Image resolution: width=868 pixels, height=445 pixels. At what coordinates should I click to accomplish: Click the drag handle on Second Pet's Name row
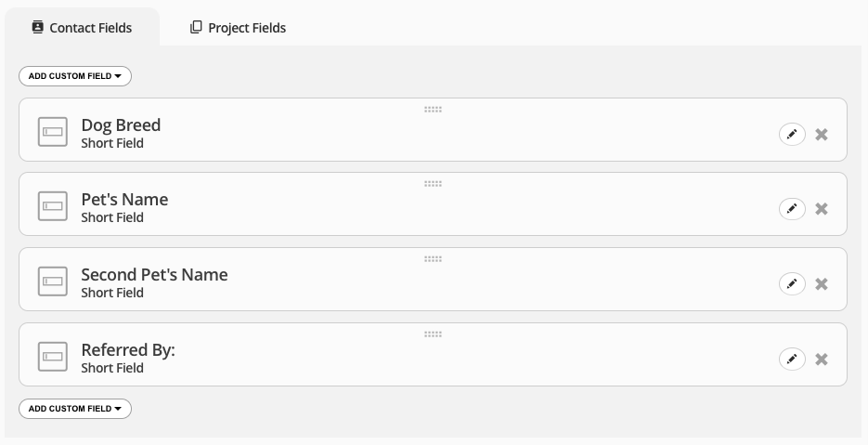(x=433, y=259)
